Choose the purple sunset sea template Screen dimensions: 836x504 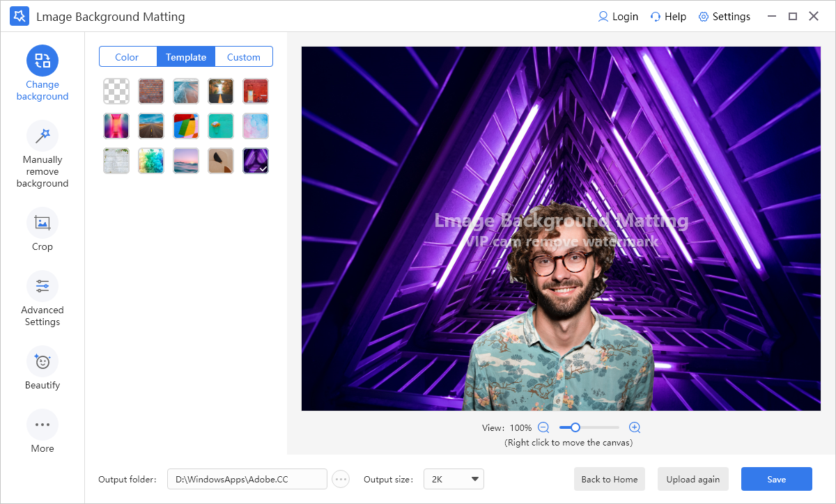pos(186,161)
